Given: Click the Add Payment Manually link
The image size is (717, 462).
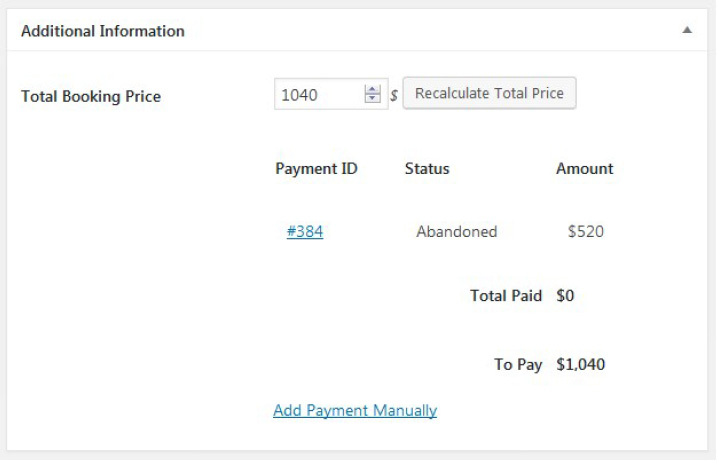Looking at the screenshot, I should [355, 410].
